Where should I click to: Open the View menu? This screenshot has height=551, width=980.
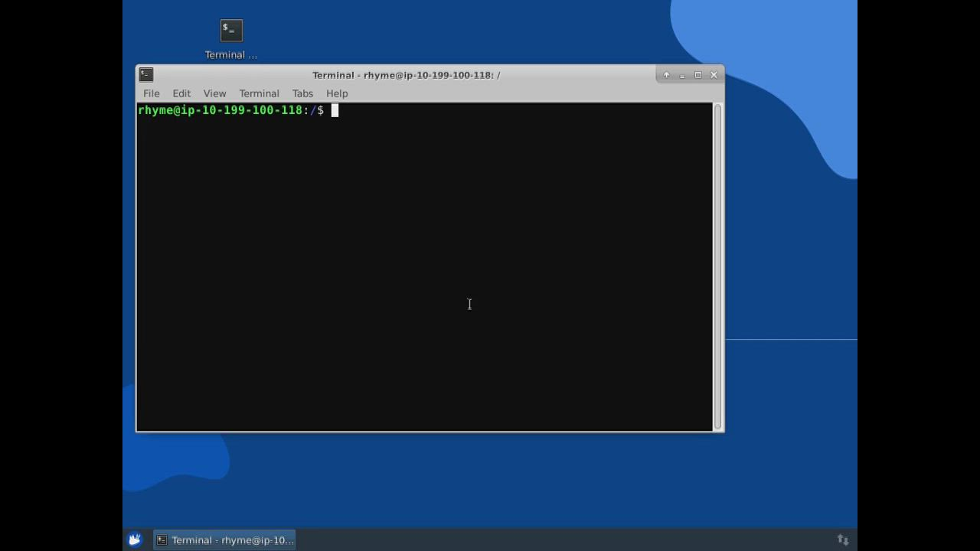[214, 93]
